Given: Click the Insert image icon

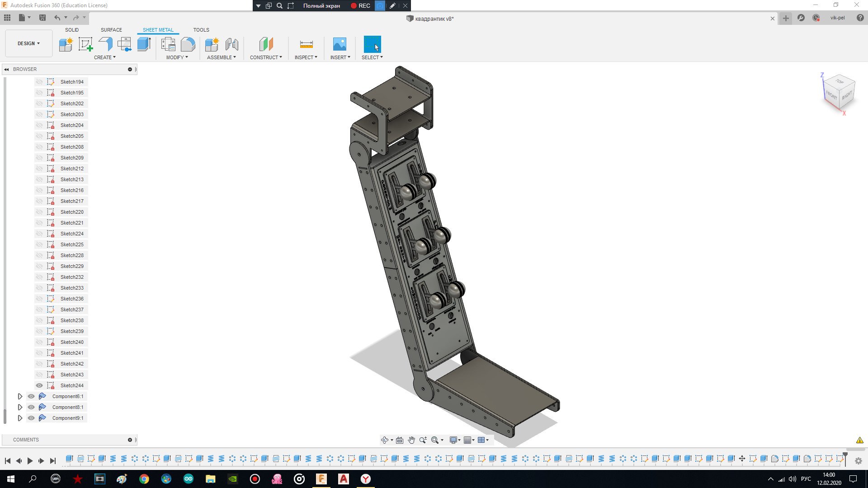Looking at the screenshot, I should pyautogui.click(x=340, y=44).
